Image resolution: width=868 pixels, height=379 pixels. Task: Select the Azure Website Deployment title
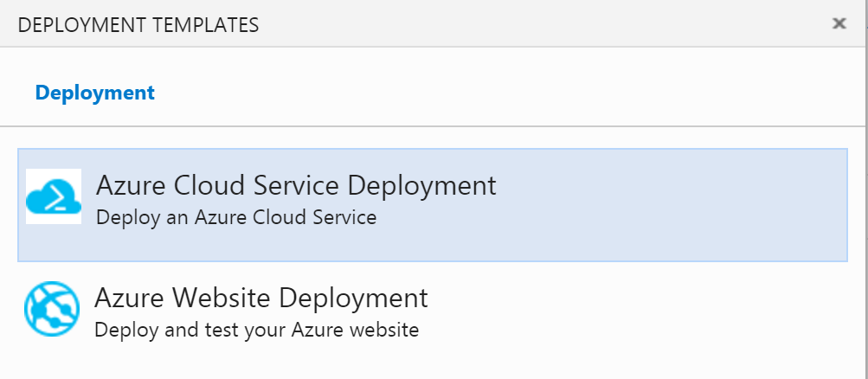[x=261, y=298]
